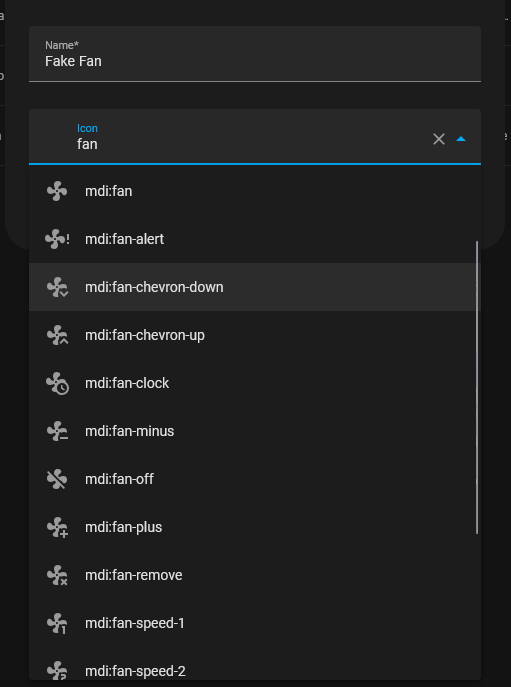Choose the fan-minus icon

(x=57, y=431)
